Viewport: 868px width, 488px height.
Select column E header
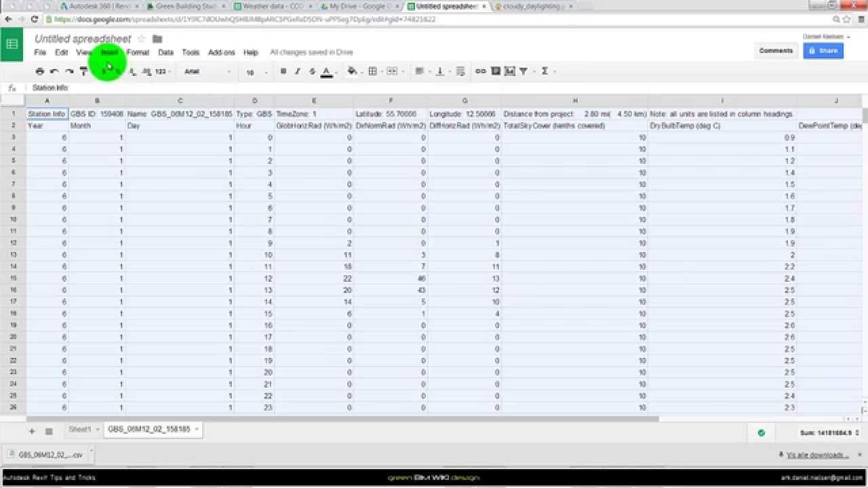[314, 101]
